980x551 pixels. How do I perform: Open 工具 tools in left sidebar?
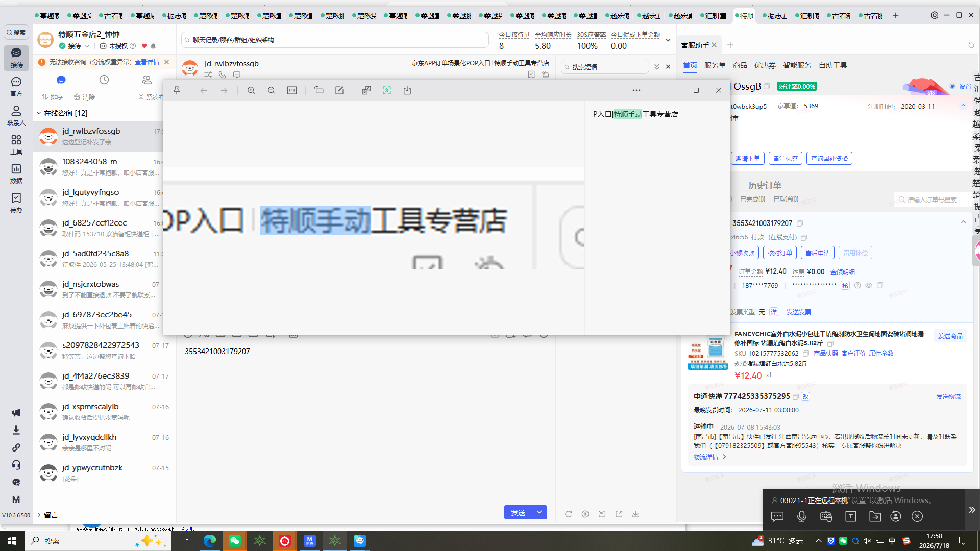coord(16,145)
